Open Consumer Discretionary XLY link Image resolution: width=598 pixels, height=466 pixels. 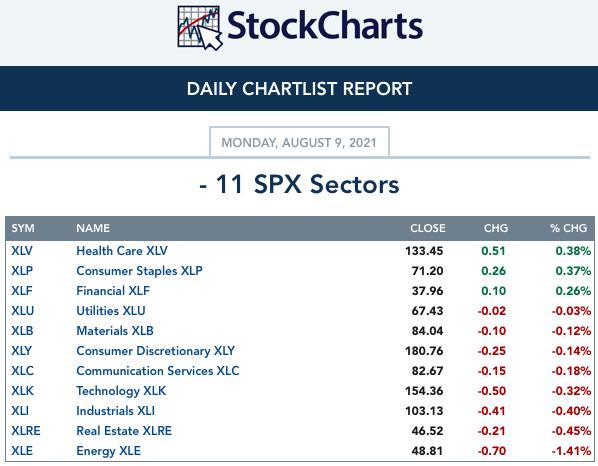point(156,351)
